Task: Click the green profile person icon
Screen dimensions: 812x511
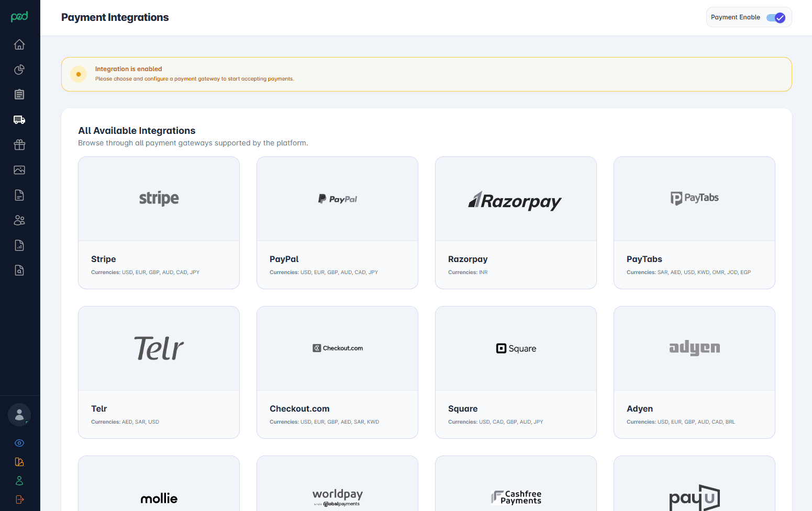Action: 19,481
